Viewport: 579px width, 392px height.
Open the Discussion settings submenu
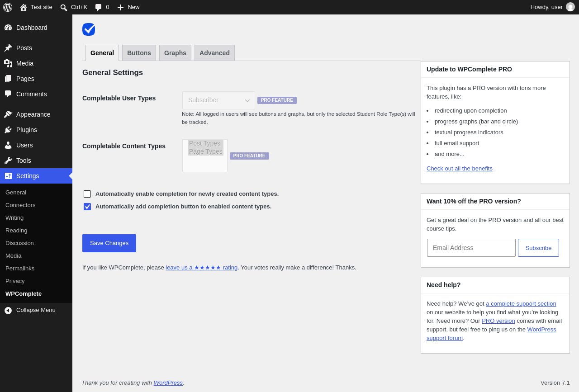[x=36, y=243]
